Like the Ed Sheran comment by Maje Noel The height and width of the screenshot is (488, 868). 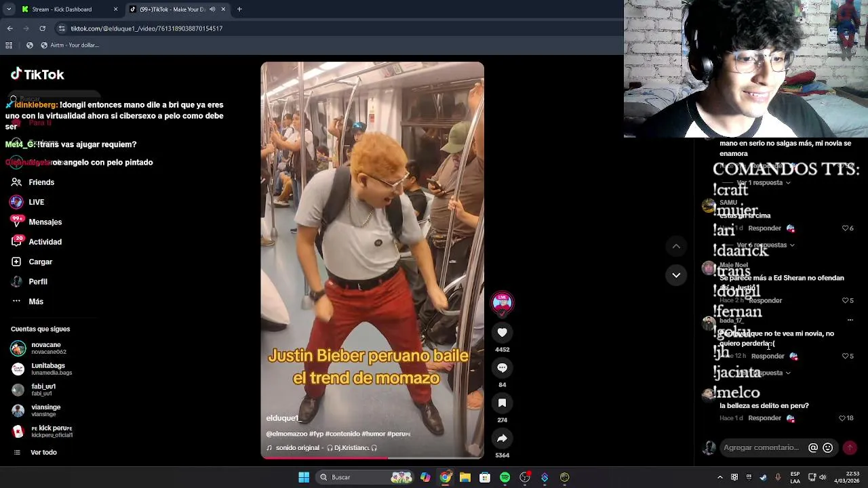[845, 300]
